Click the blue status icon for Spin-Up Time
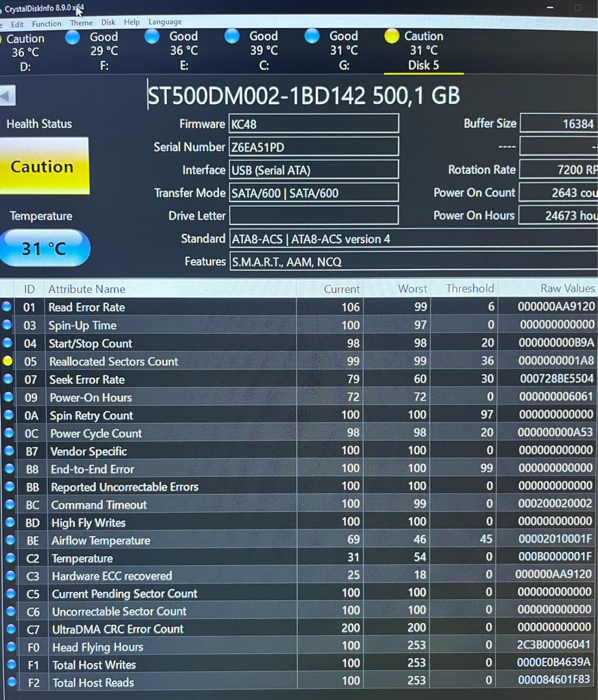 tap(7, 325)
